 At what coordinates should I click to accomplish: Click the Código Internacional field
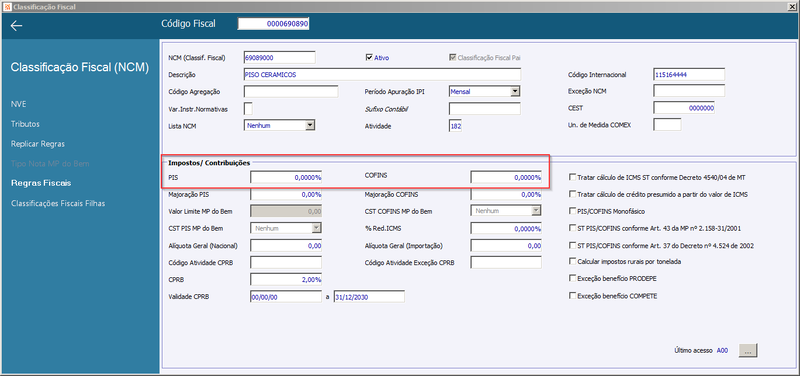point(689,74)
